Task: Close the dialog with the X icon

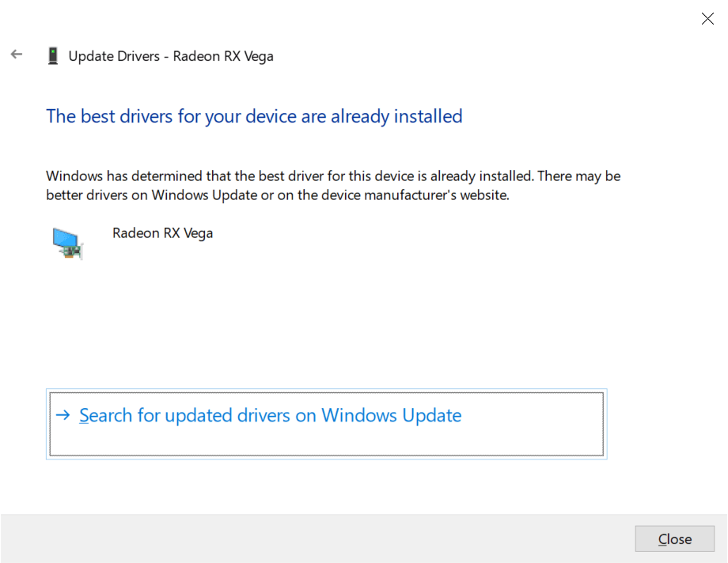Action: click(x=707, y=19)
